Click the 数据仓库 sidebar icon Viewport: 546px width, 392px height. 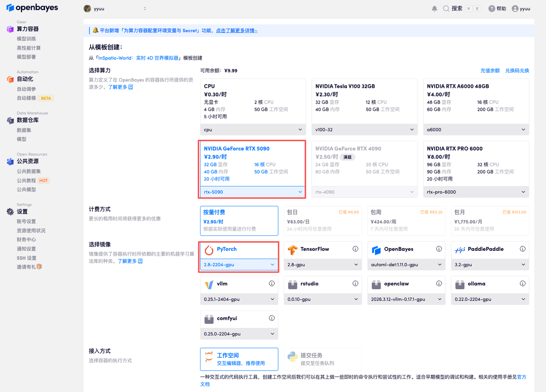click(x=10, y=120)
